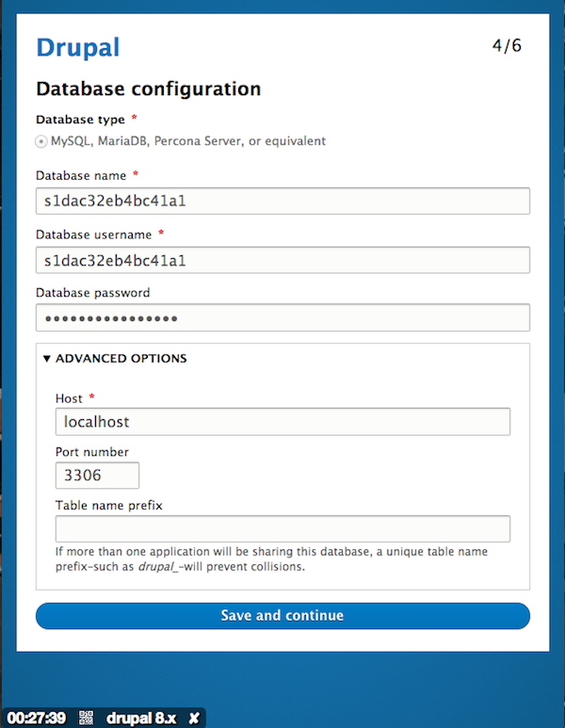565x728 pixels.
Task: Click the Database configuration heading
Action: 148,89
